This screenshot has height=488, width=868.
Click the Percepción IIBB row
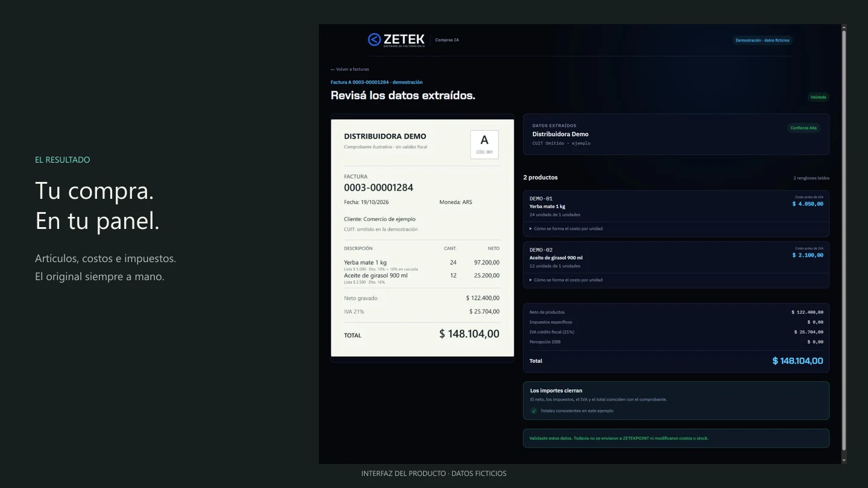point(676,342)
